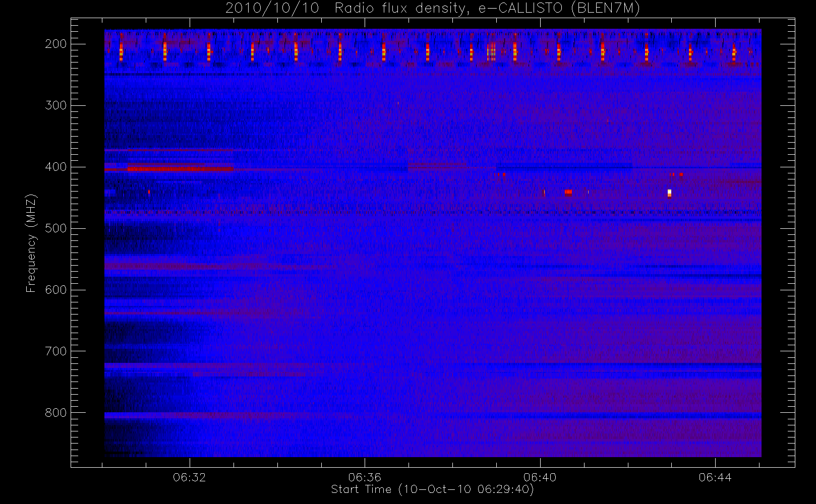Select the 800 frequency axis label

coord(56,413)
